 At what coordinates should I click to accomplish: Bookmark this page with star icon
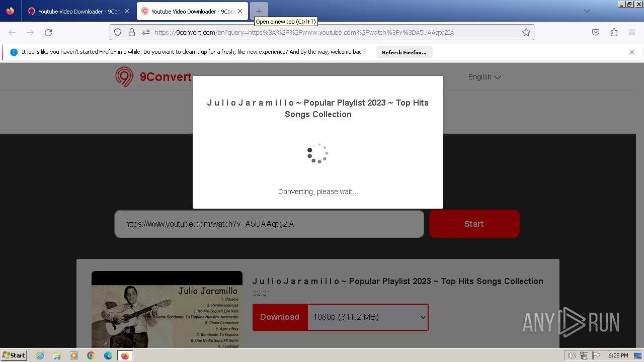point(526,32)
